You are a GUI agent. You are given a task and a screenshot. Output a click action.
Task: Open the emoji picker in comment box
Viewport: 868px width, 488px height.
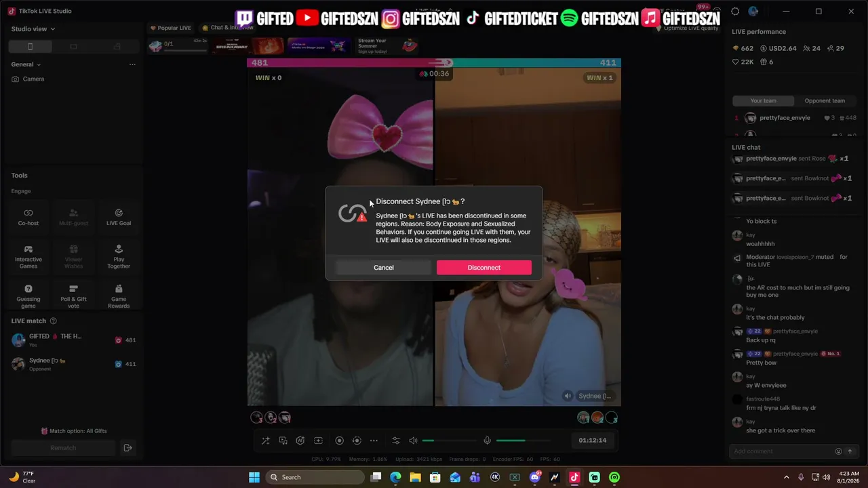(x=838, y=451)
